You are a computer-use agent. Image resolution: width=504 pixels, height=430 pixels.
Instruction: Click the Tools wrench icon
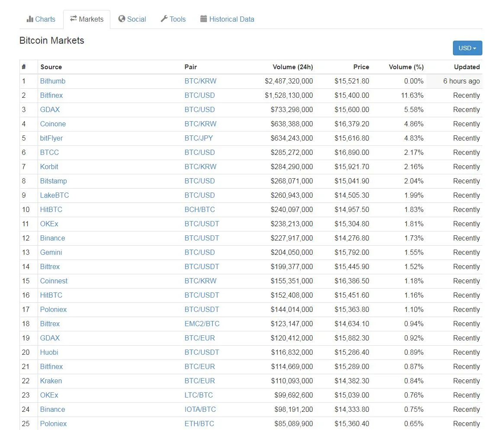click(164, 19)
